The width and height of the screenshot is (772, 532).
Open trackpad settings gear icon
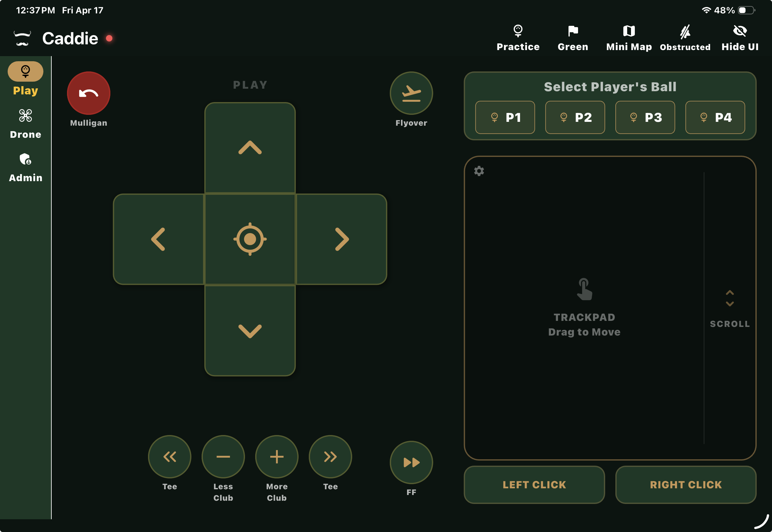click(x=479, y=171)
